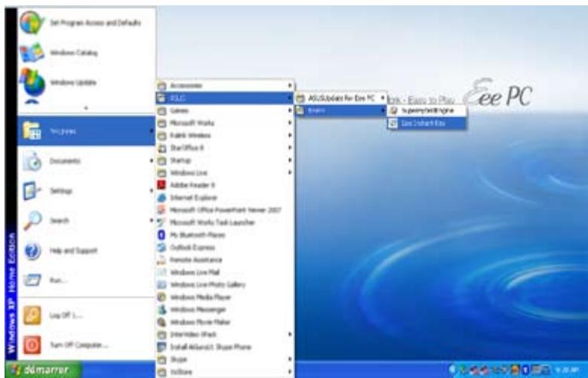588x378 pixels.
Task: Open the Search submenu
Action: [x=87, y=220]
